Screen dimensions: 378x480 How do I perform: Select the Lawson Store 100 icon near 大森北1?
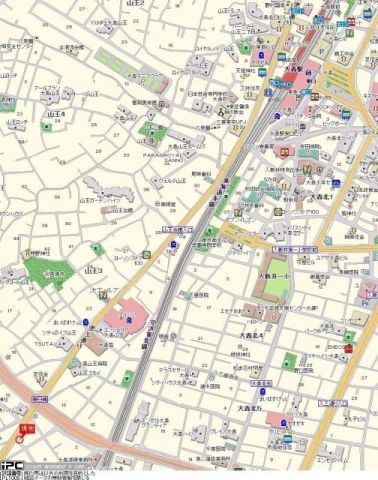click(x=278, y=212)
